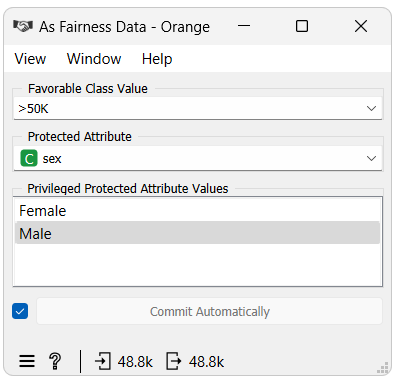
Task: Open the >50K combo box
Action: coord(198,108)
